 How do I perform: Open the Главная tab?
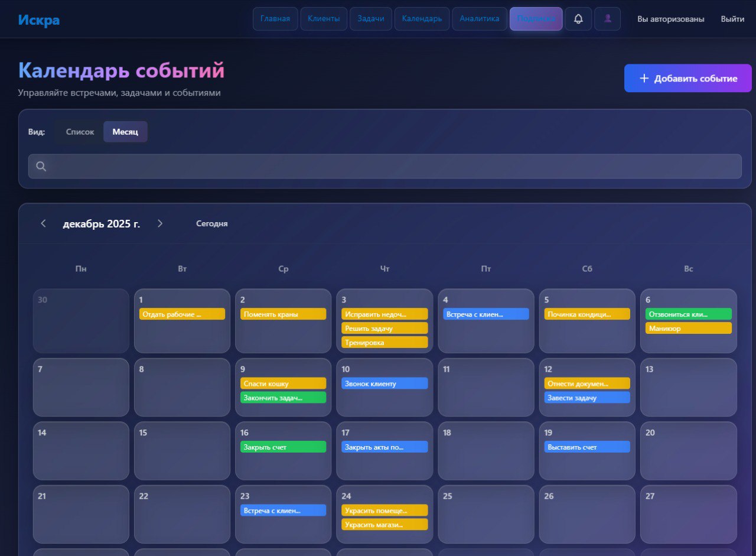coord(275,19)
